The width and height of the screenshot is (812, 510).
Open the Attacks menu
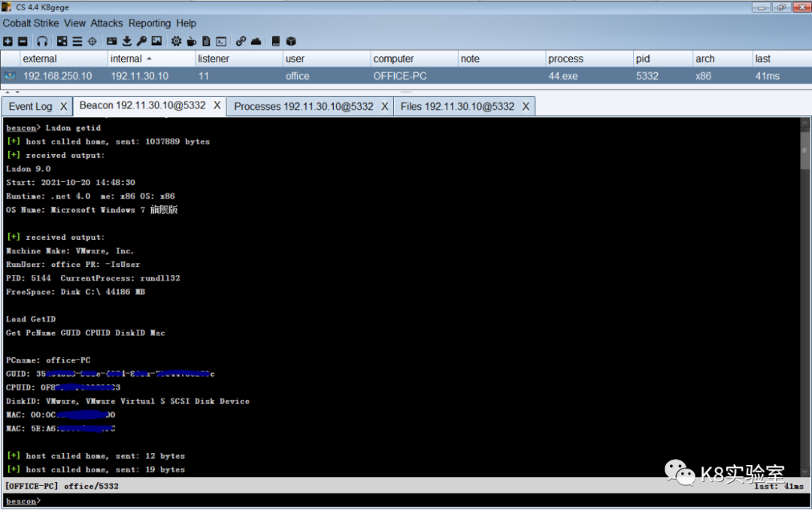point(107,23)
